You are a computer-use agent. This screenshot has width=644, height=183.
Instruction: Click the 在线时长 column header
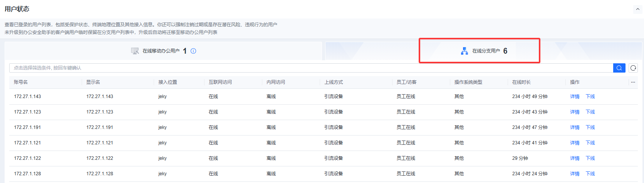point(521,82)
